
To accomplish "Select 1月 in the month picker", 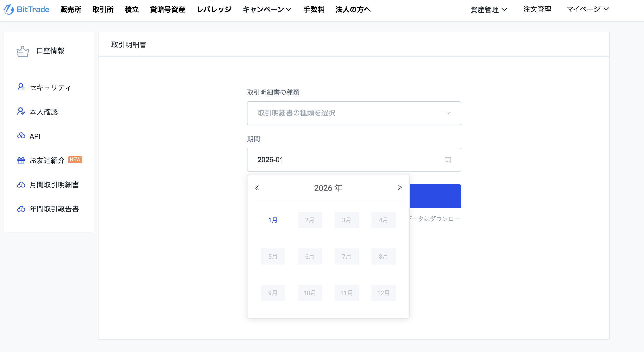I will [x=273, y=220].
